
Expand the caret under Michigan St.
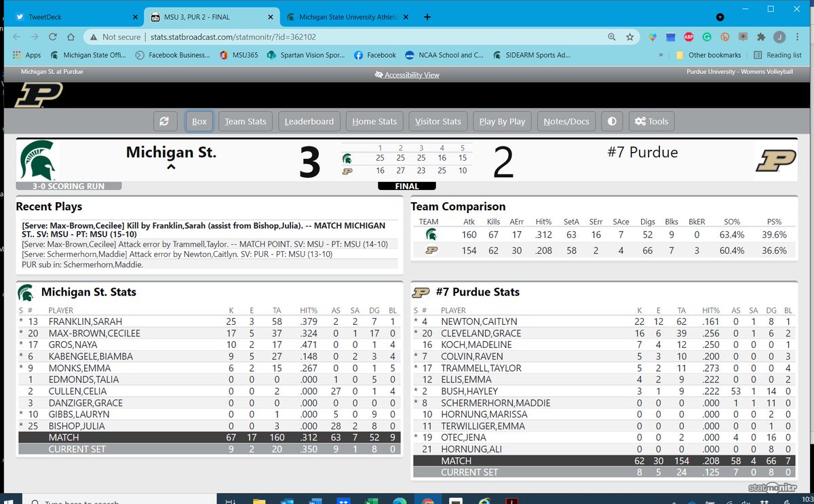pos(171,168)
